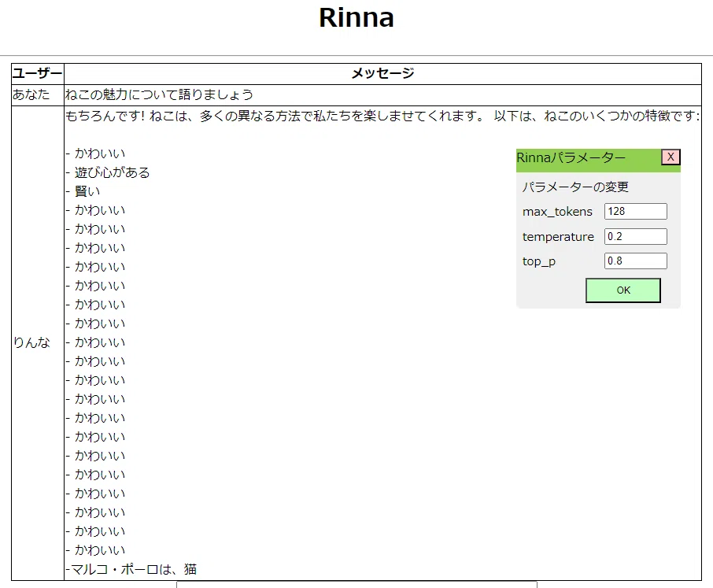Click the りんな user cell

click(x=37, y=343)
